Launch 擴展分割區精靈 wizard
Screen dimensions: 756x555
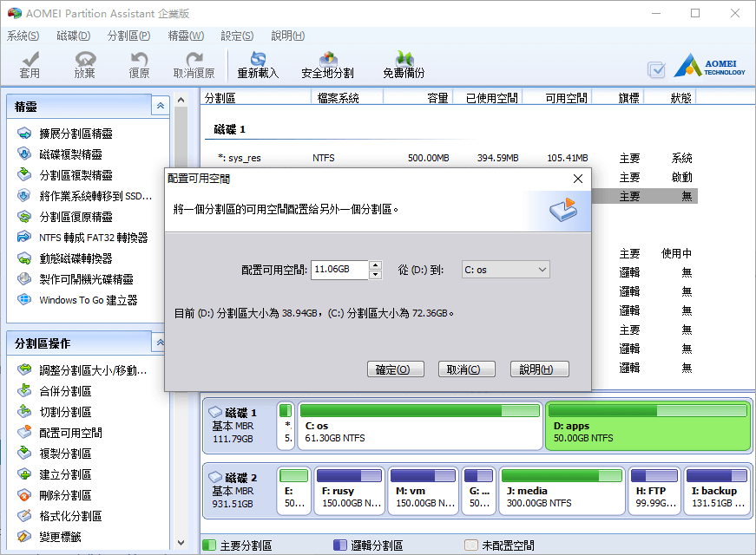click(x=64, y=134)
